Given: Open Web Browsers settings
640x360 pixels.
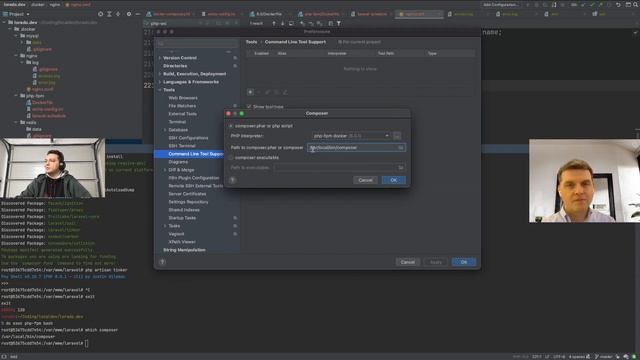Looking at the screenshot, I should click(x=183, y=98).
